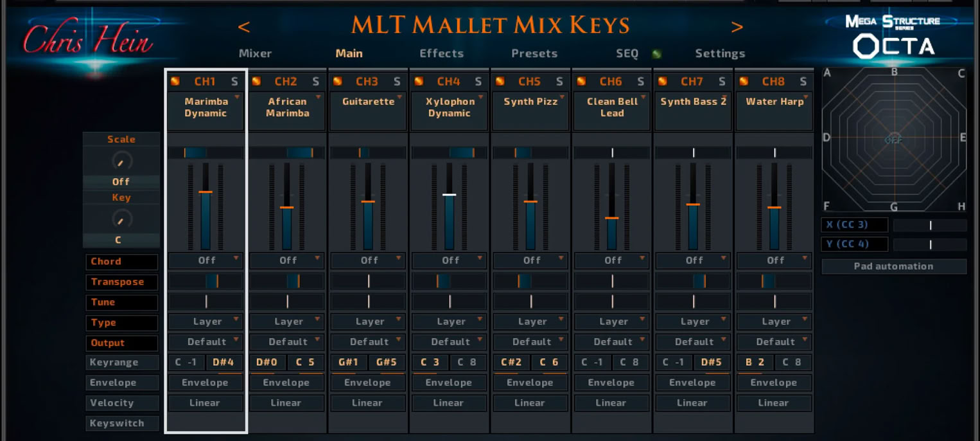
Task: Click CH4 volume fader white handle
Action: click(450, 194)
